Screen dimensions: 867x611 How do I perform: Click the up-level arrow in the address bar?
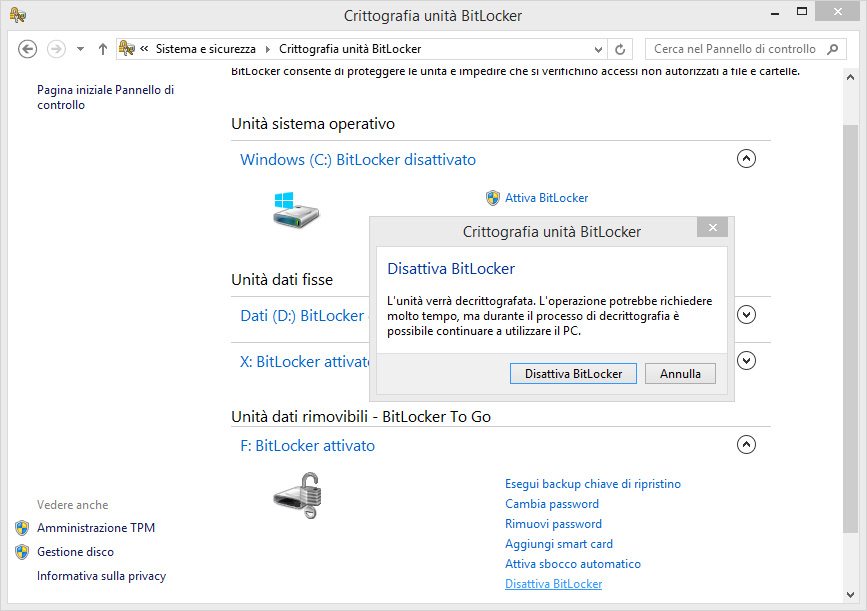point(103,49)
